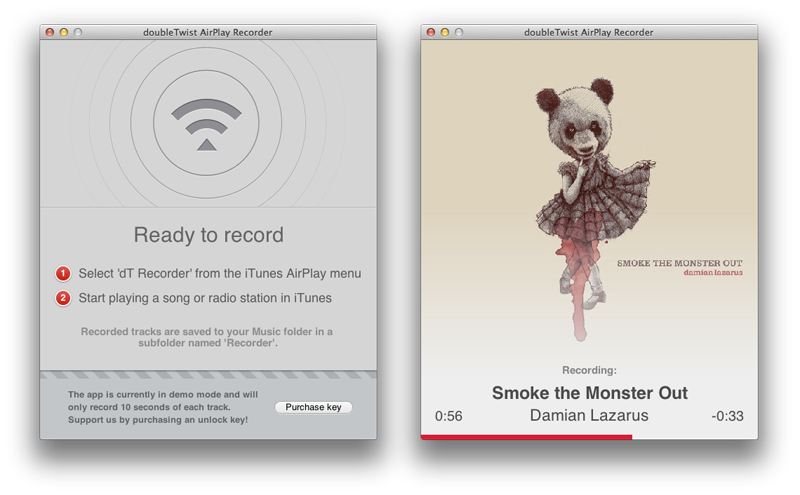The image size is (800, 495).
Task: Click the Purchase key button
Action: coord(313,407)
